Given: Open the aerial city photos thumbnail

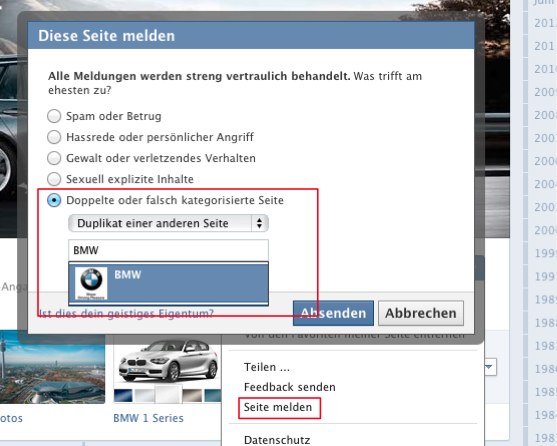Looking at the screenshot, I should pos(52,367).
